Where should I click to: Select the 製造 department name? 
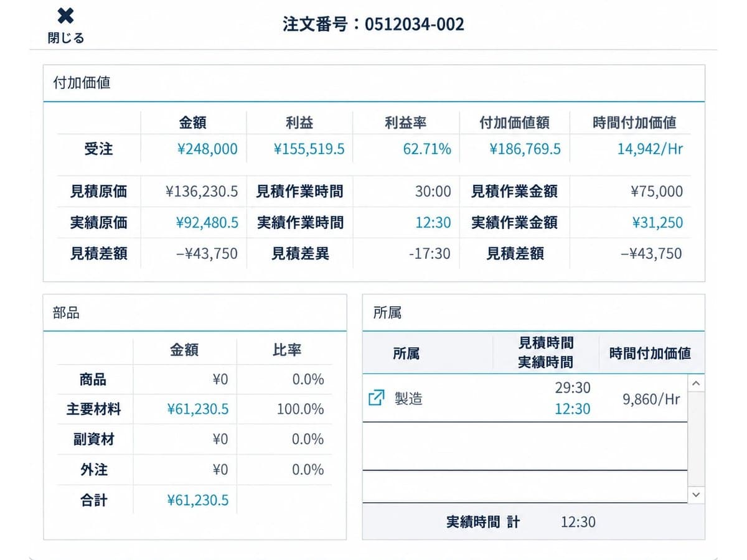pos(408,398)
